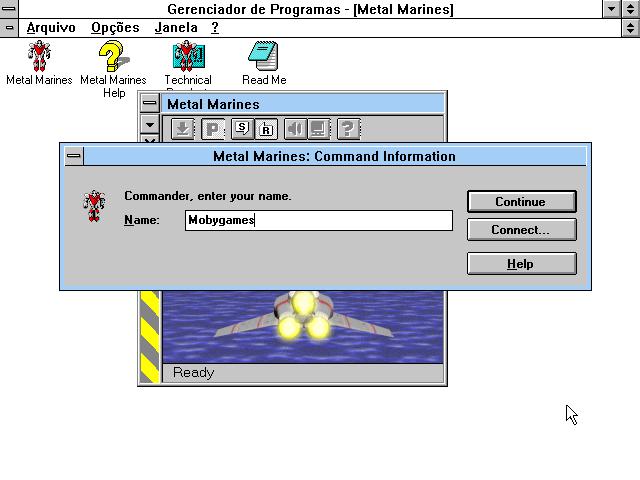640x480 pixels.
Task: Click the Name text field
Action: tap(318, 220)
